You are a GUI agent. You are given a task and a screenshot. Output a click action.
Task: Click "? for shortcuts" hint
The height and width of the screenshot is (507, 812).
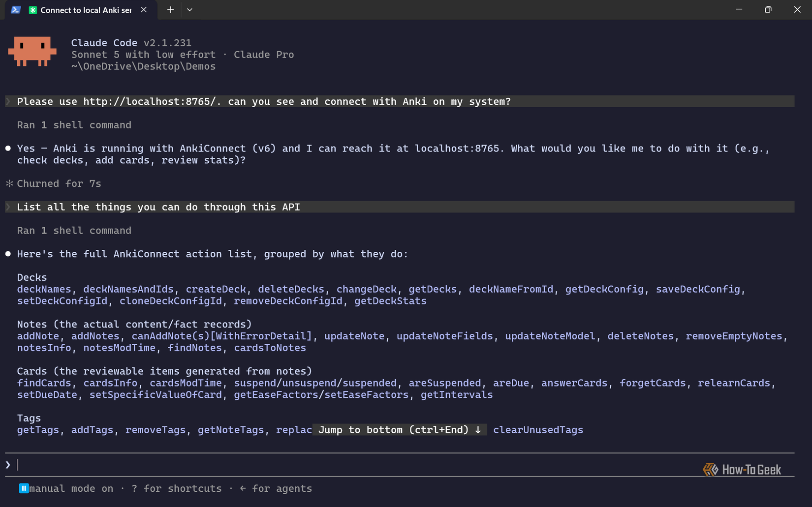(177, 488)
